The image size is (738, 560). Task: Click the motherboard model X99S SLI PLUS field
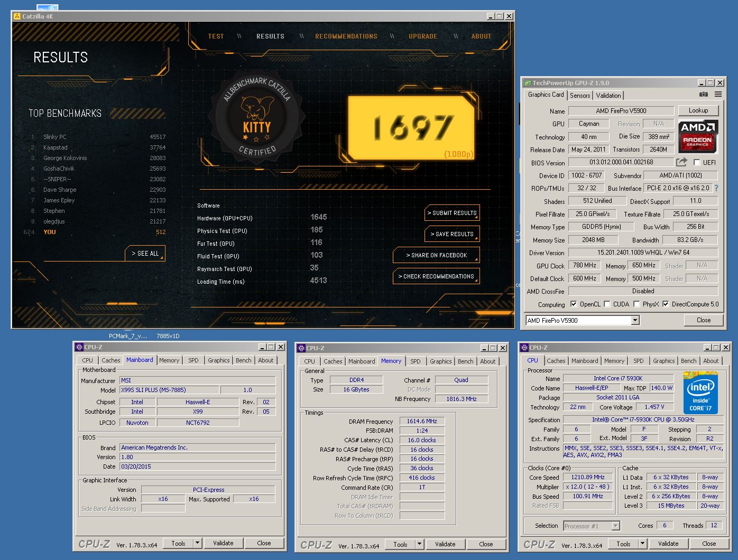coord(169,390)
